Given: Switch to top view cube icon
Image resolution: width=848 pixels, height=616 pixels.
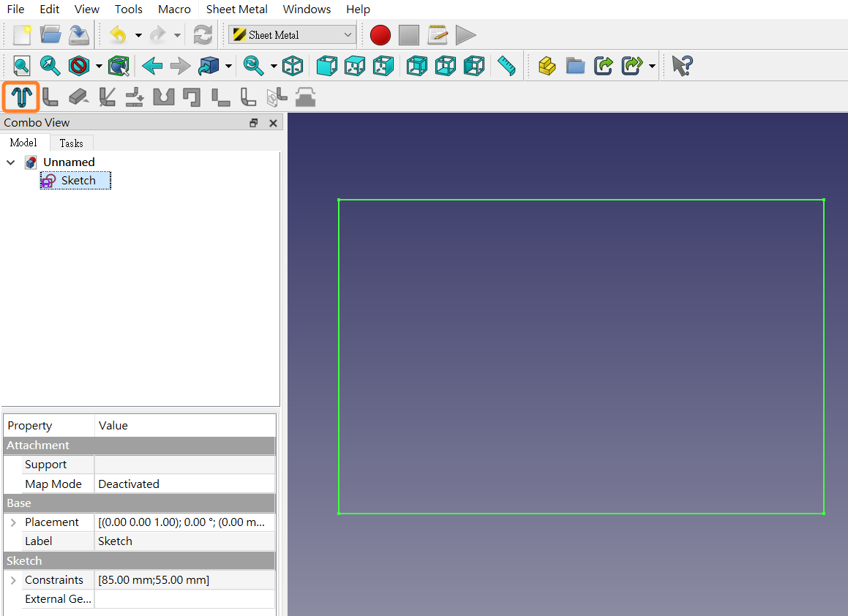Looking at the screenshot, I should pos(355,66).
